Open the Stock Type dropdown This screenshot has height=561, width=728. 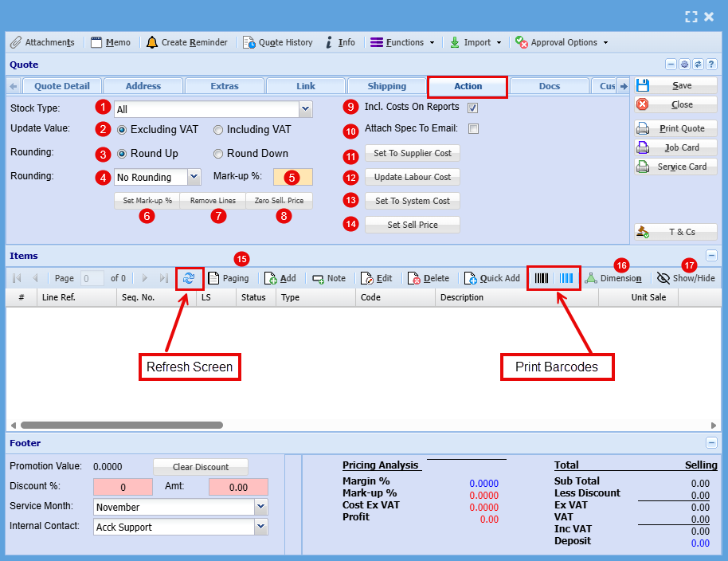[x=306, y=109]
